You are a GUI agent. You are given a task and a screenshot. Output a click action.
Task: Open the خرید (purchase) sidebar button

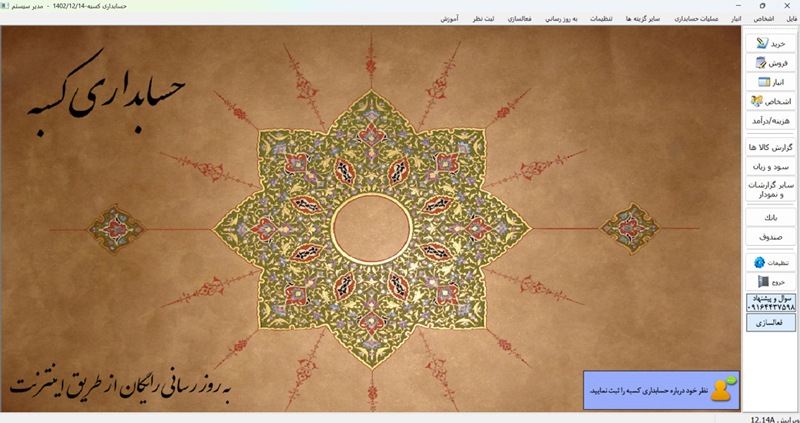coord(770,43)
